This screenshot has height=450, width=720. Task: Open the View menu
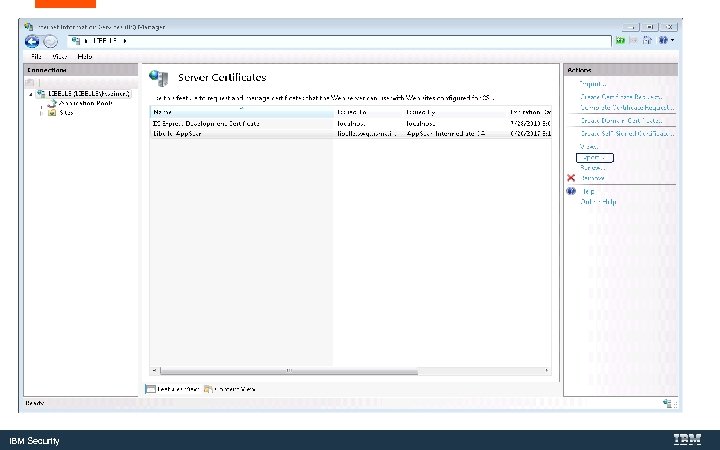click(x=60, y=56)
